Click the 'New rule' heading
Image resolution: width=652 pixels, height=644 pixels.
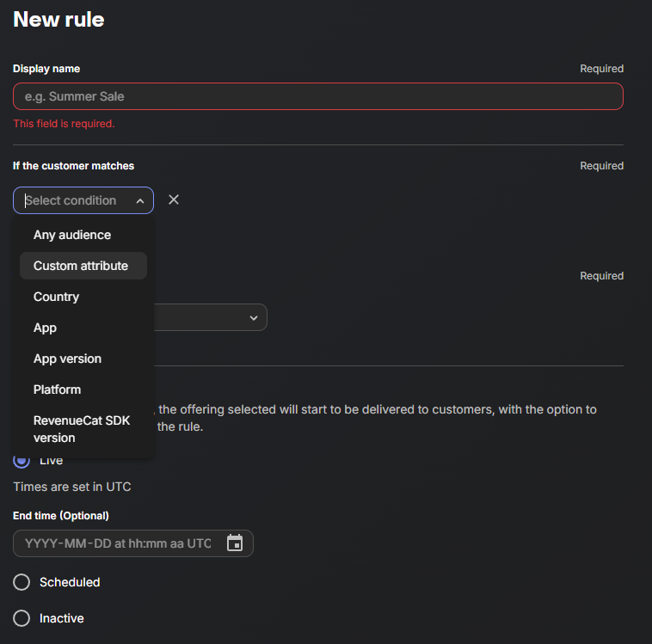tap(58, 19)
